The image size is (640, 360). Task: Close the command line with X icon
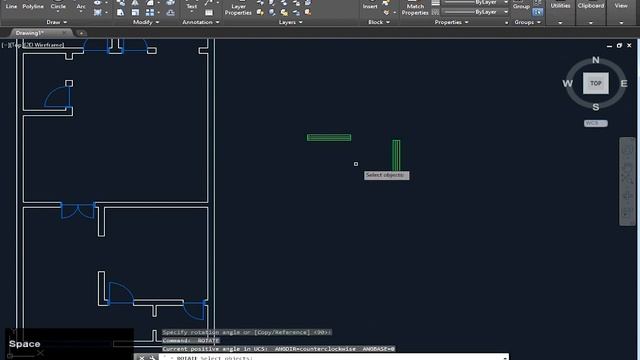click(x=141, y=358)
